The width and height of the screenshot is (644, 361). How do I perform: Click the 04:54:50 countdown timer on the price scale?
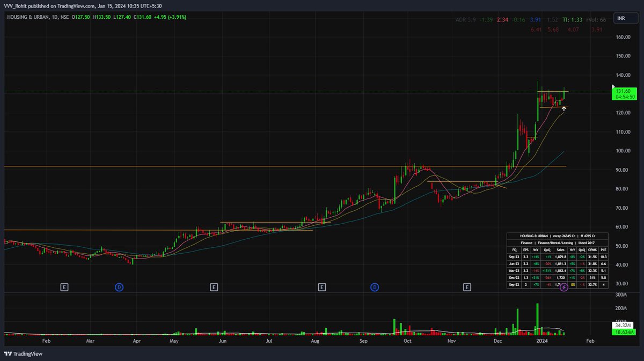click(624, 98)
